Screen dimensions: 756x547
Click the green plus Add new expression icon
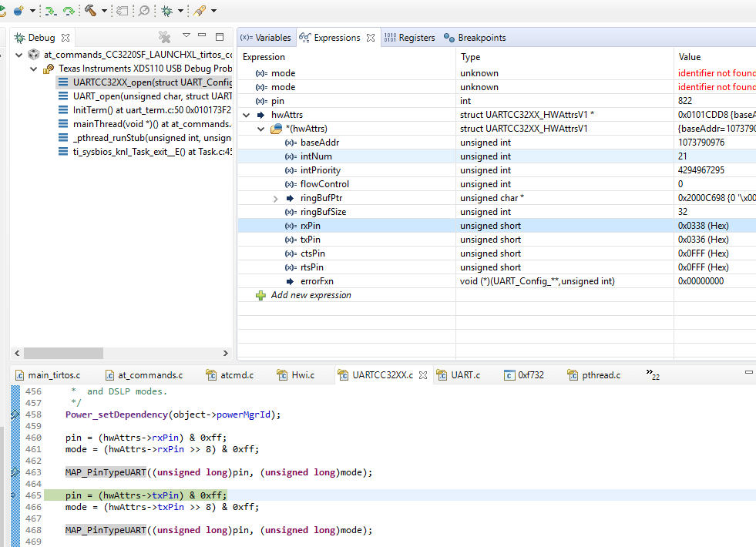(x=260, y=295)
